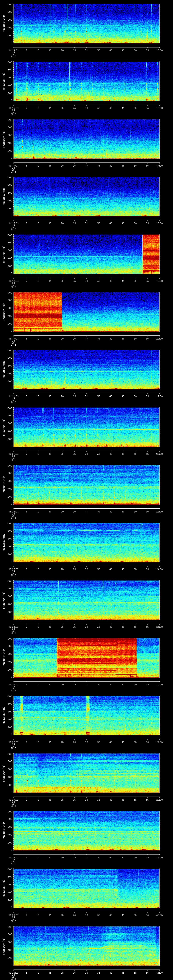Click the timestamp label 16:22:00

[13, 512]
